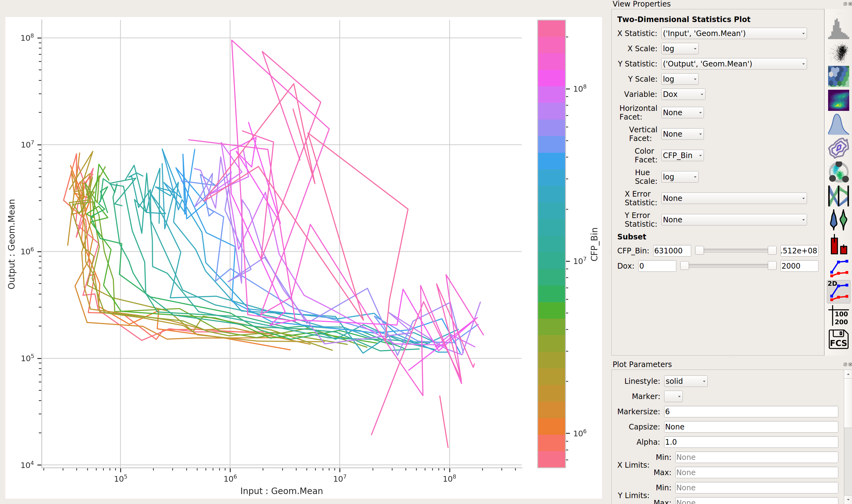The width and height of the screenshot is (852, 504).
Task: Click the CFP_Bin minimum value field
Action: tap(672, 251)
